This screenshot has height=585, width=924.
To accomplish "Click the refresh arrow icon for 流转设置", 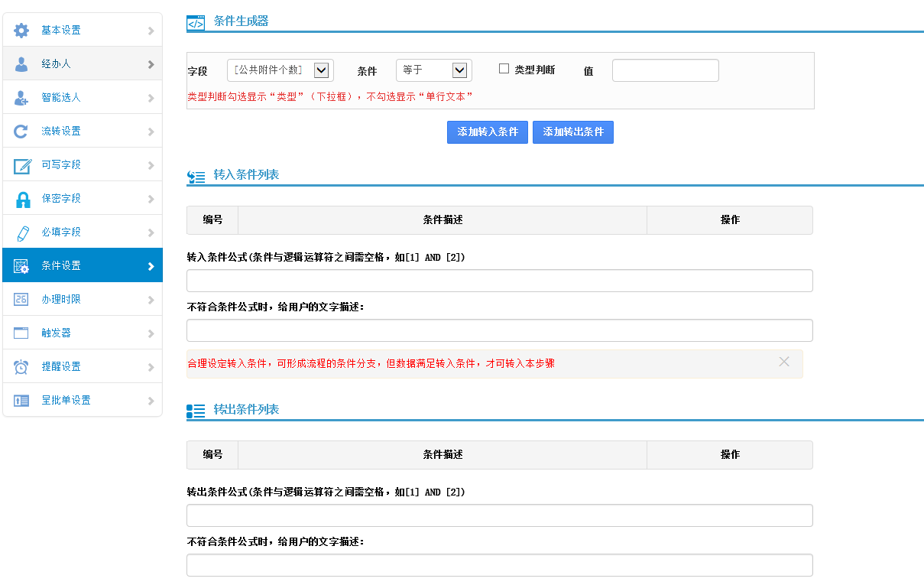I will (x=21, y=132).
